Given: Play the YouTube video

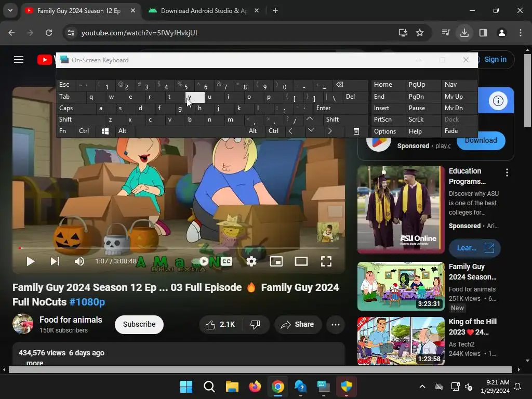Looking at the screenshot, I should coord(30,261).
